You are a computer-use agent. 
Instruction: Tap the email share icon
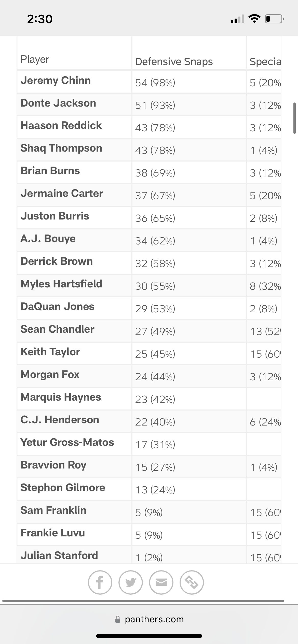[161, 582]
